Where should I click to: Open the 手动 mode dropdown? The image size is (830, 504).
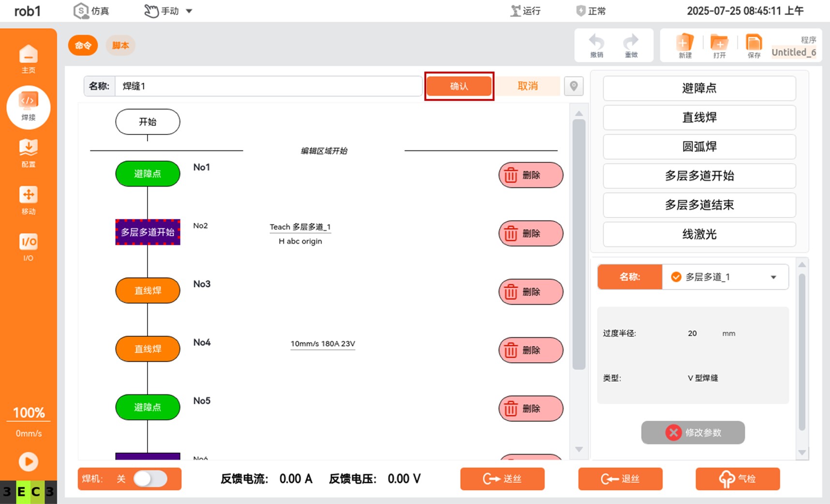tap(168, 11)
